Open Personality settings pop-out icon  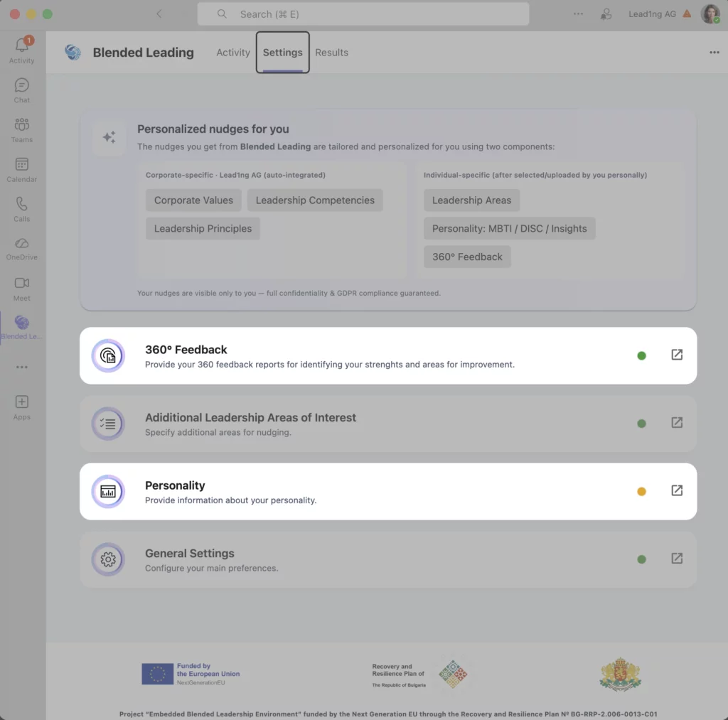(x=677, y=490)
